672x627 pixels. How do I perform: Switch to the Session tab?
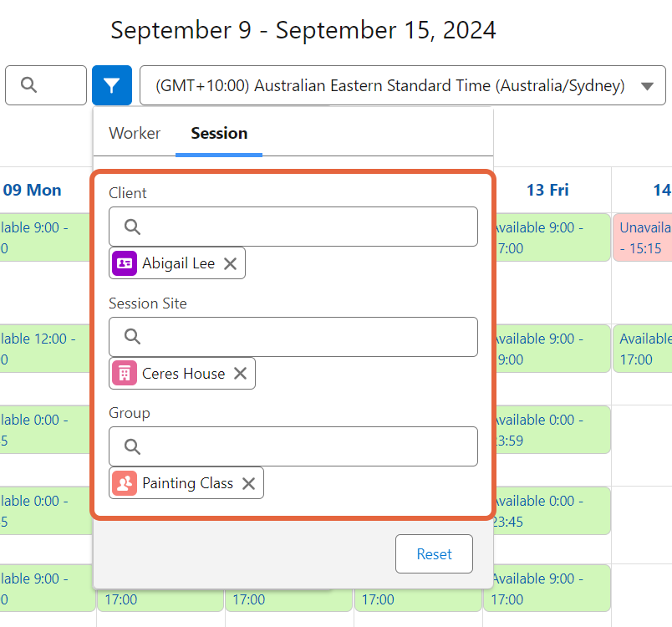click(218, 133)
